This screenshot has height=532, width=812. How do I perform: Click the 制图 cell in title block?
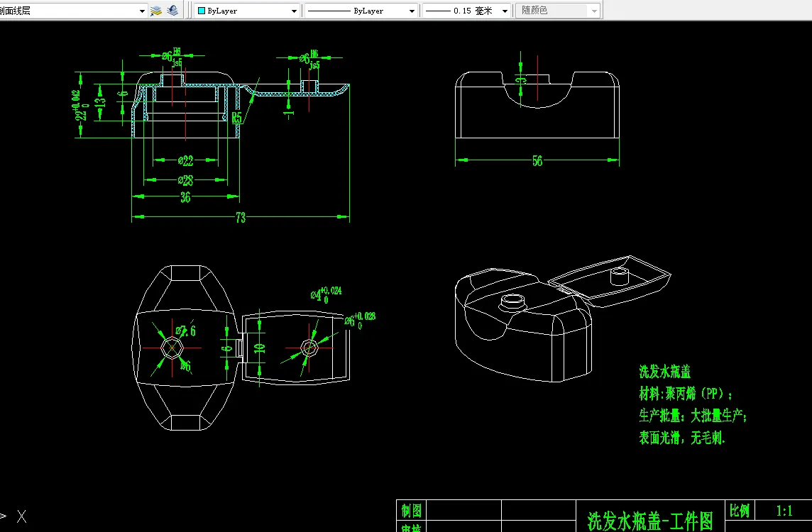pyautogui.click(x=411, y=511)
